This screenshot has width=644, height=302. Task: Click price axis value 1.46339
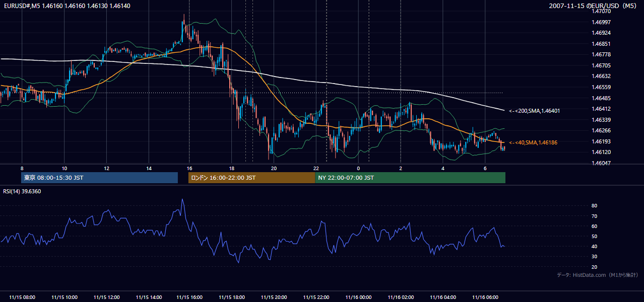[x=601, y=120]
